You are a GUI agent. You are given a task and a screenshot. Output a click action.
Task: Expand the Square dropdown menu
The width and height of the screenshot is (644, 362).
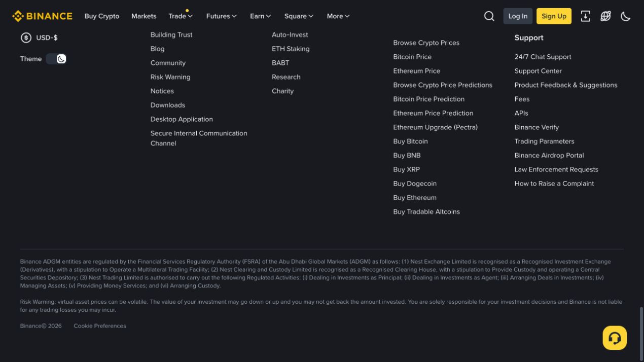(299, 16)
